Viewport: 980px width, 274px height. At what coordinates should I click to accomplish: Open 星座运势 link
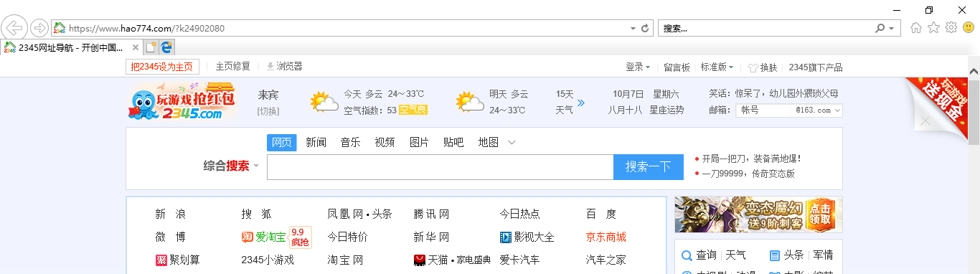click(x=666, y=110)
